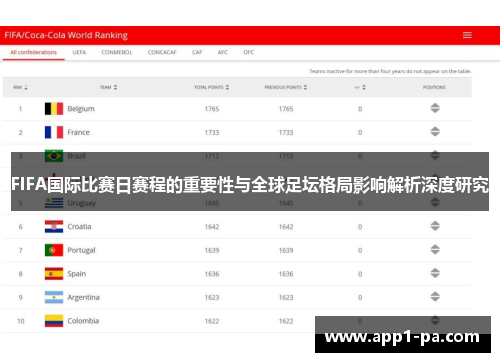Click rank number 10 cell
The image size is (500, 362).
click(x=21, y=321)
